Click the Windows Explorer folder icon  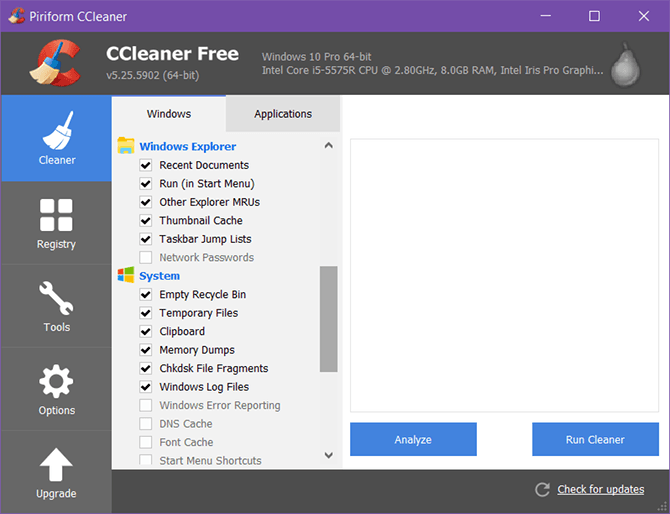(126, 146)
